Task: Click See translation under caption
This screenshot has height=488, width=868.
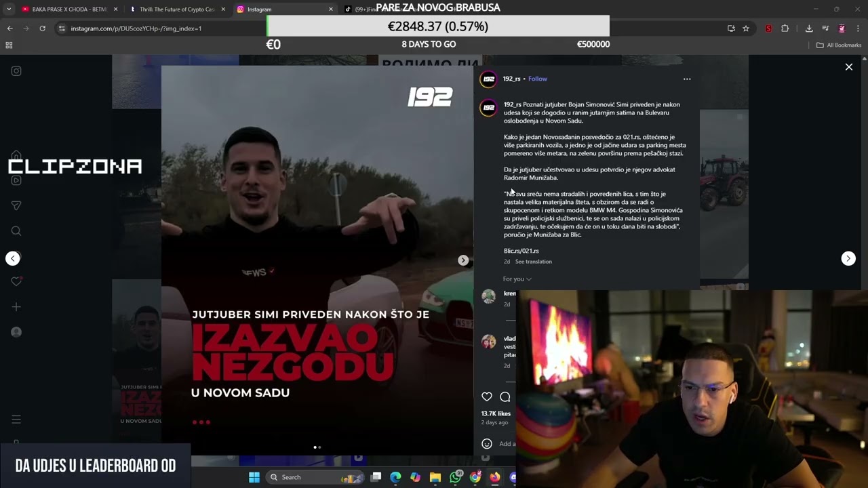Action: tap(533, 262)
